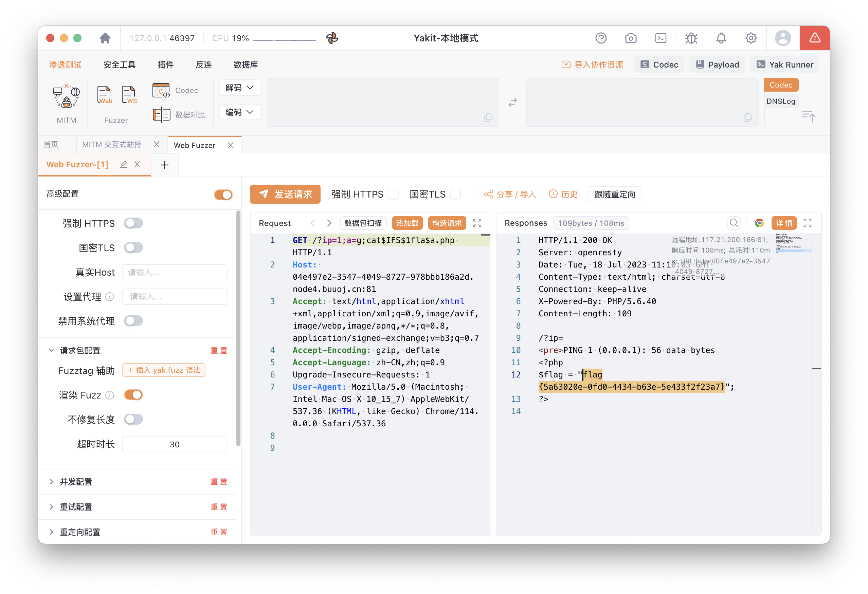This screenshot has height=594, width=868.
Task: Check the 国密TLS checkbox in toolbar
Action: coord(455,194)
